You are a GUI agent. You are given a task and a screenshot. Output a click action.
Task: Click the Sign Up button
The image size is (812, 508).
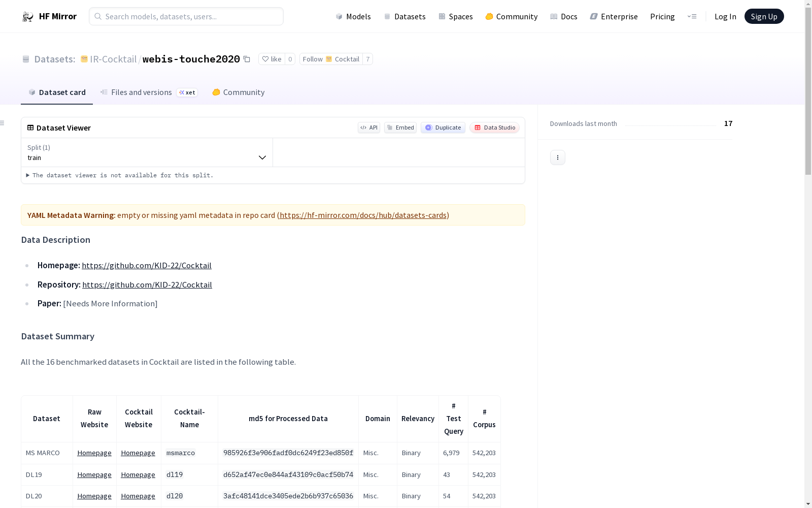click(764, 16)
